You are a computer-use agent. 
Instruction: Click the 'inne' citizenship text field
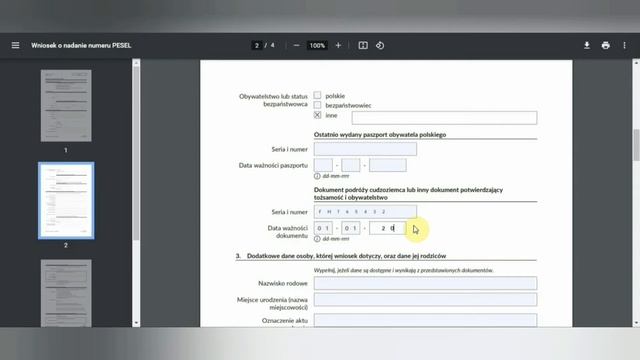444,118
